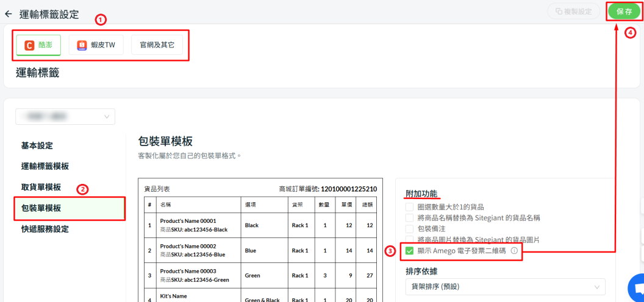644x302 pixels.
Task: Open 運輸標籤模板 in the sidebar
Action: [45, 166]
